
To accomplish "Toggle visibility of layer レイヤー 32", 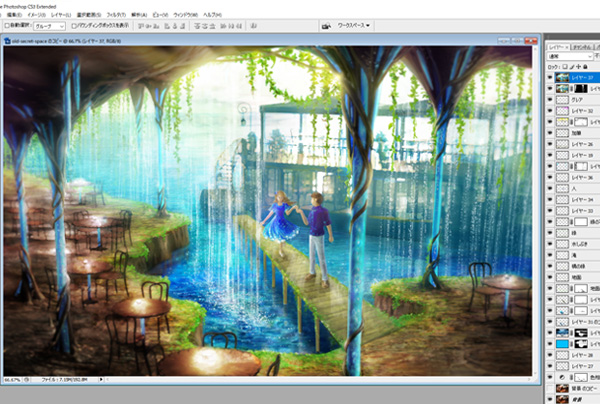I will point(550,111).
